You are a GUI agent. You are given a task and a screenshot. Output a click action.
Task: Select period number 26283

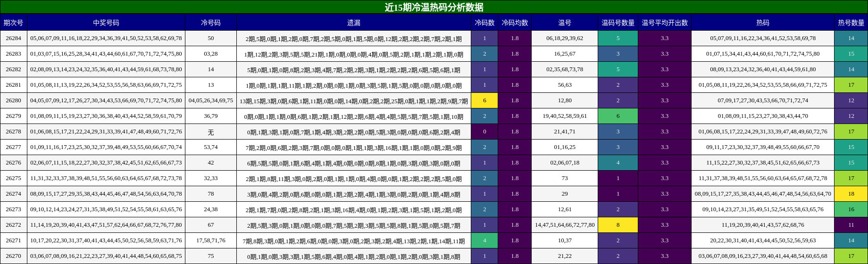(x=13, y=54)
